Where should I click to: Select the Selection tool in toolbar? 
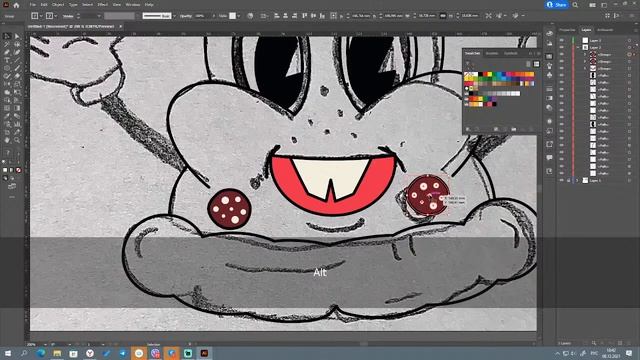click(7, 36)
